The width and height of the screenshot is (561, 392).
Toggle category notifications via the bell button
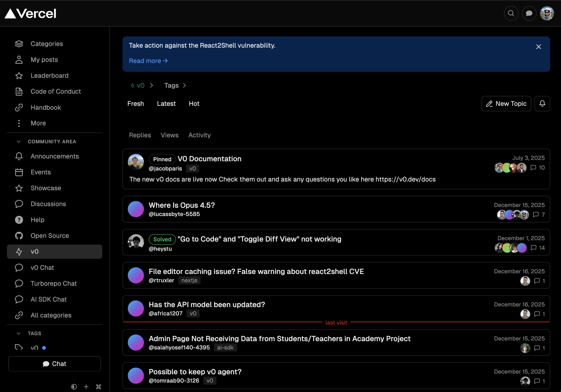(x=542, y=104)
